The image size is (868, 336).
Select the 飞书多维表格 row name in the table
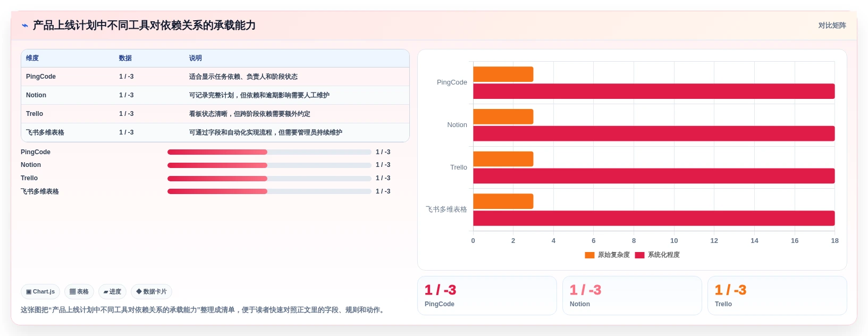45,132
